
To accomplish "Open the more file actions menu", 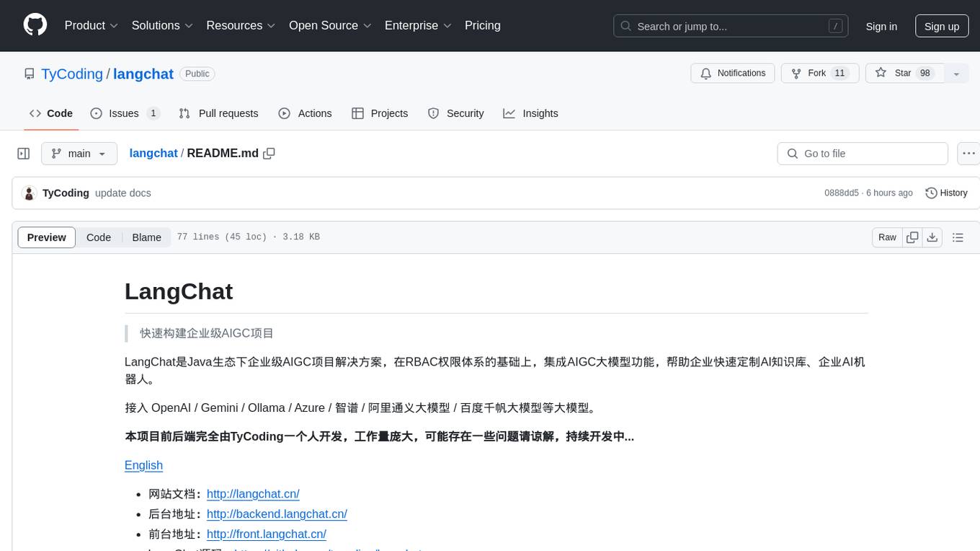I will tap(968, 154).
